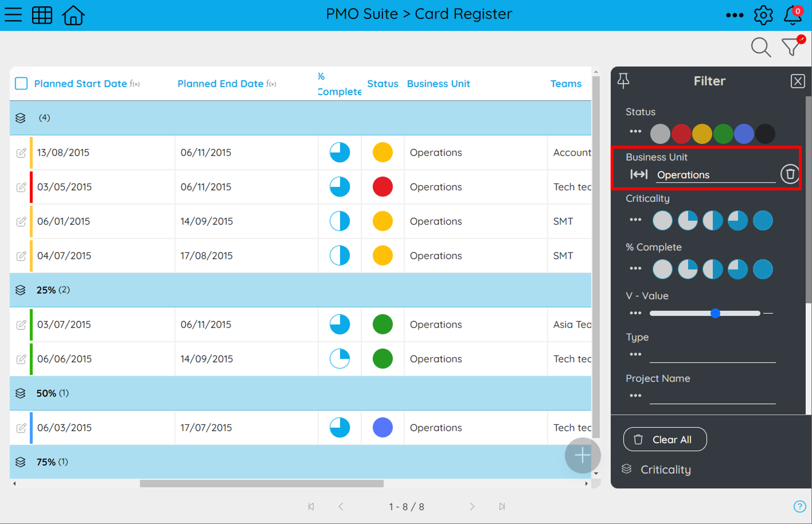Edit the row starting 04/07/2015

[x=21, y=256]
